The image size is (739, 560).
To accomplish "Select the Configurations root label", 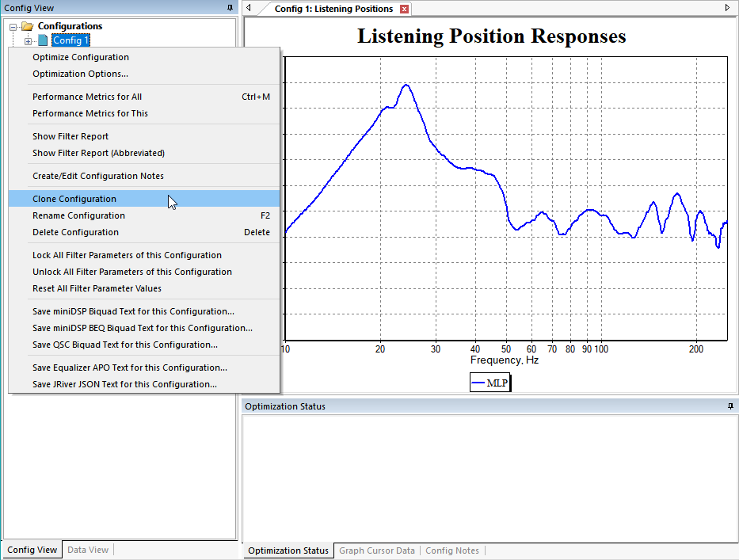I will (x=70, y=26).
